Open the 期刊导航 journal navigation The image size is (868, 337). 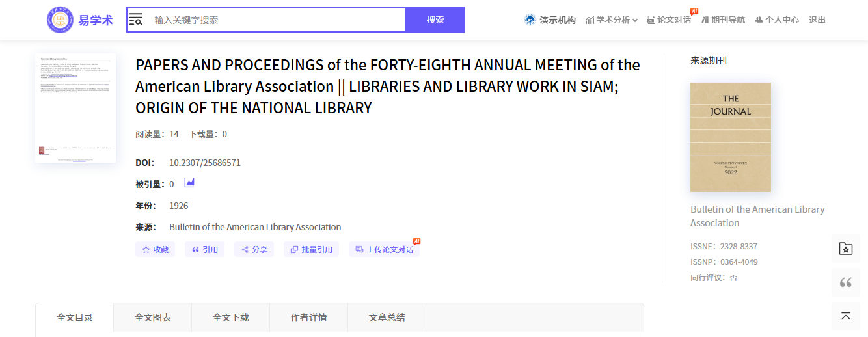[x=723, y=20]
